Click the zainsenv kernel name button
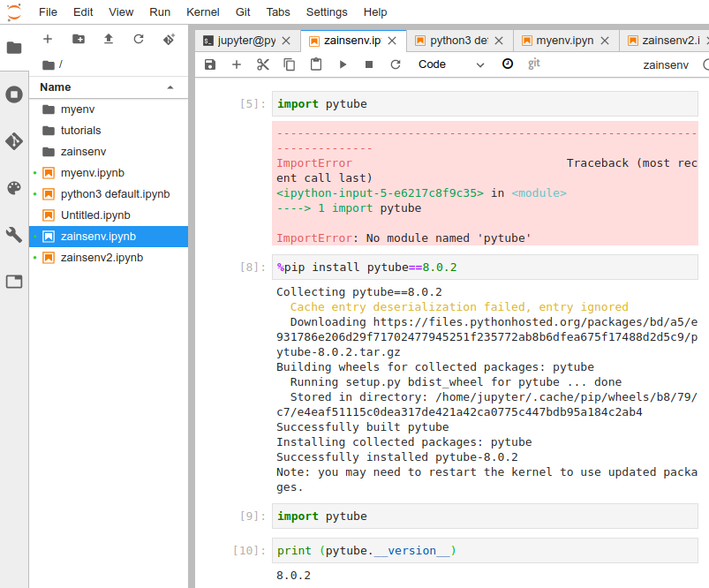709x588 pixels. (x=666, y=64)
